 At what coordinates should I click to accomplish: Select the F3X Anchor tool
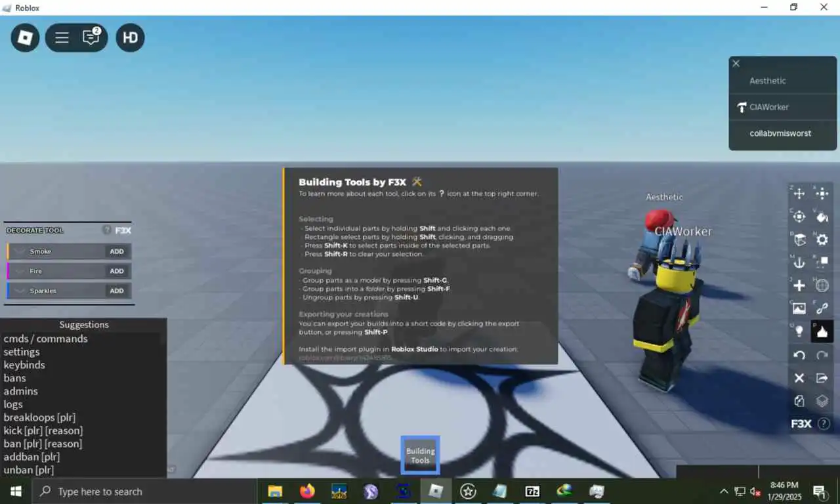[x=799, y=262]
